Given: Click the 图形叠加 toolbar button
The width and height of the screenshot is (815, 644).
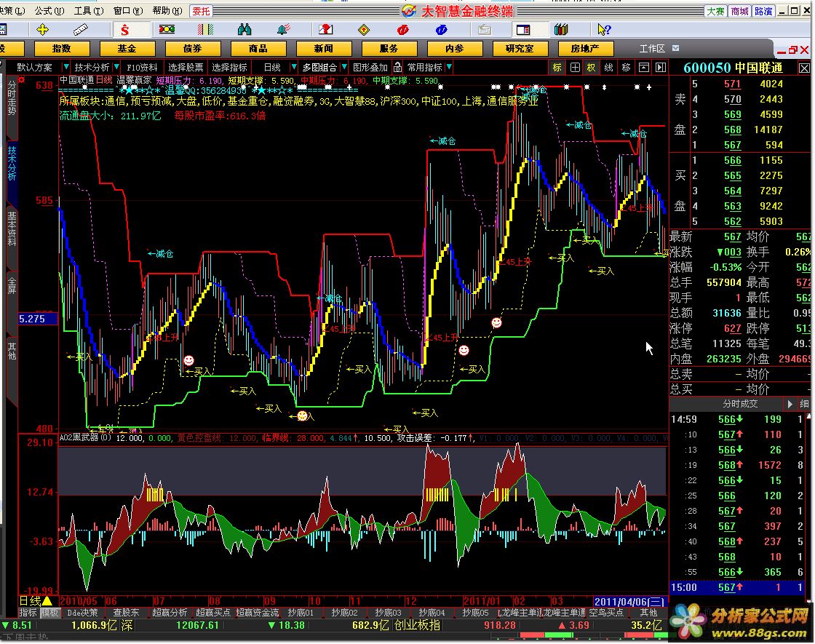Looking at the screenshot, I should pos(370,67).
